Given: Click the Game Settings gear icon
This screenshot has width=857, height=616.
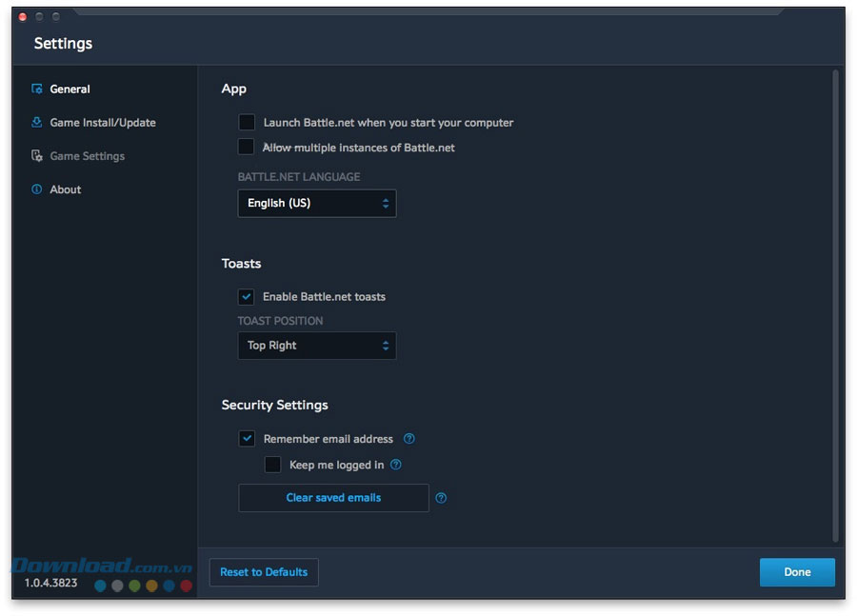Looking at the screenshot, I should [36, 156].
